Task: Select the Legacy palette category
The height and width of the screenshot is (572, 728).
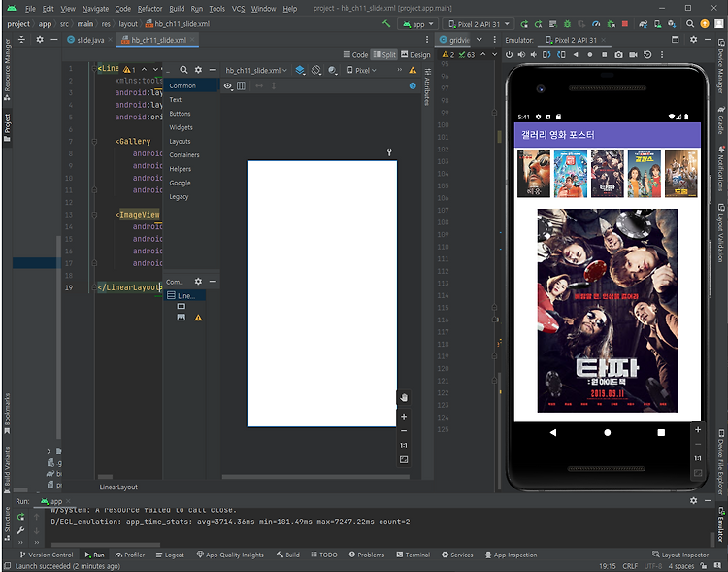Action: (179, 196)
